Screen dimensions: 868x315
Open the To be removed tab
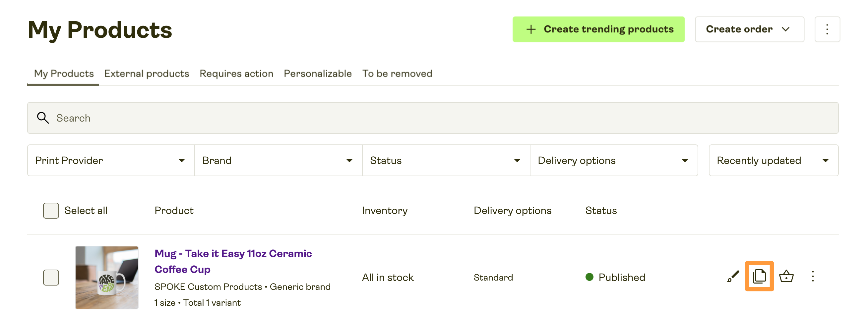[398, 73]
